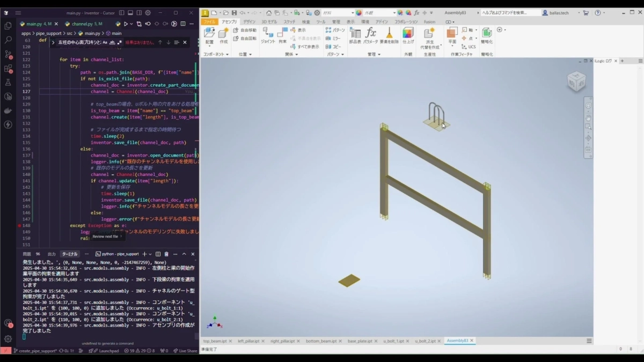Toggle すべて非表示 (Hide all) in the Relationships group
Viewport: 644px width, 362px height.
[305, 47]
